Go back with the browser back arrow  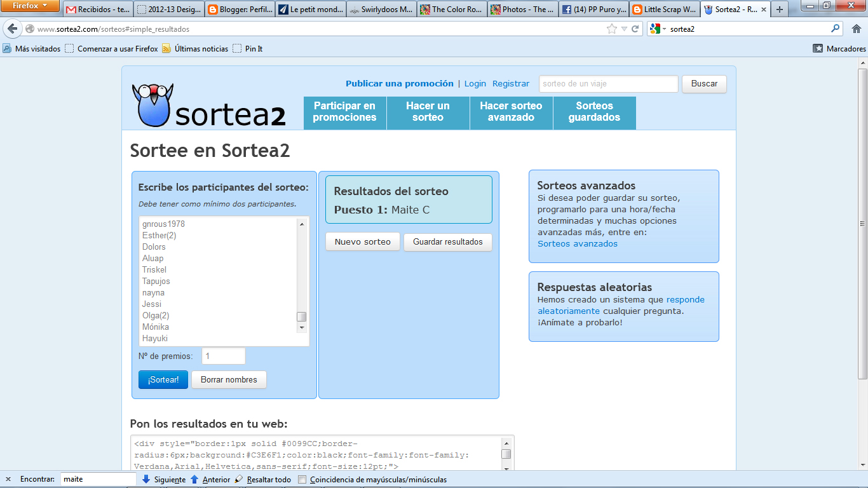(12, 29)
